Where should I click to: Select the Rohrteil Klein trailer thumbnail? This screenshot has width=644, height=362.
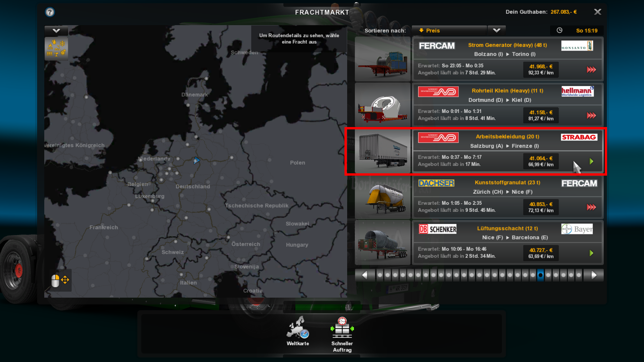pyautogui.click(x=383, y=105)
